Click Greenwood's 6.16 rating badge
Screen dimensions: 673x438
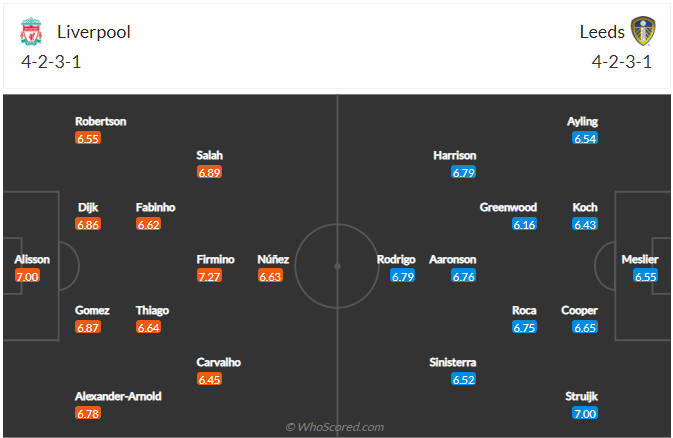524,225
